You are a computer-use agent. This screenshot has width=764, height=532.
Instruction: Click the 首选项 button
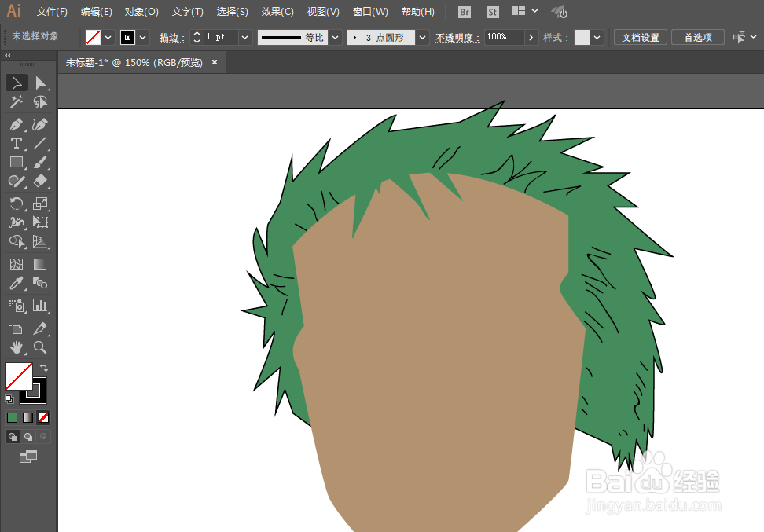click(698, 37)
